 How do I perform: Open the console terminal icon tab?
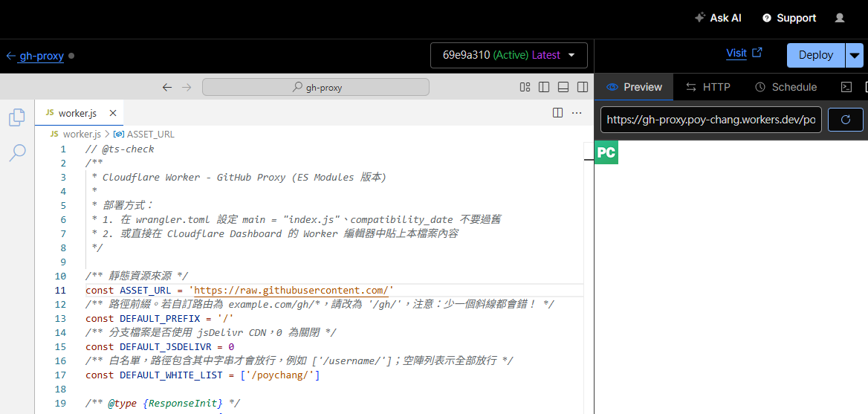coord(846,87)
